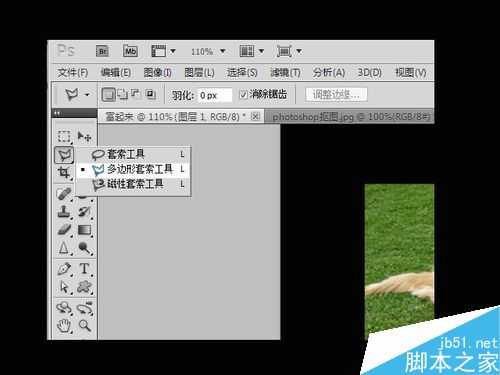Select the New Selection mode icon
The width and height of the screenshot is (500, 375).
108,95
